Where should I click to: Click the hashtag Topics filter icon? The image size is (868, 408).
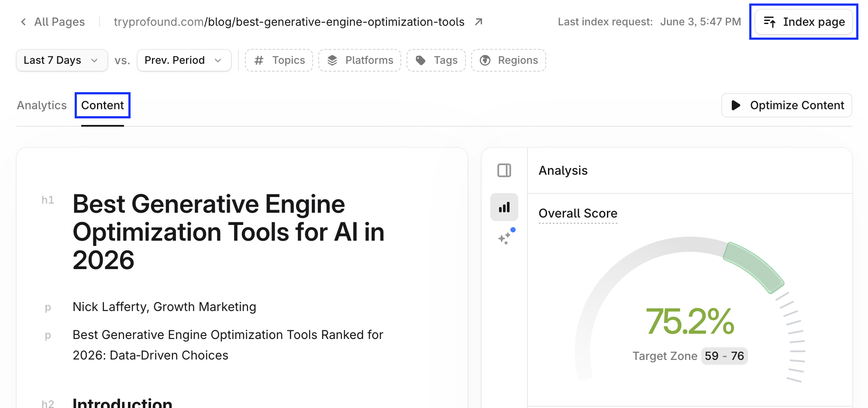[x=259, y=60]
